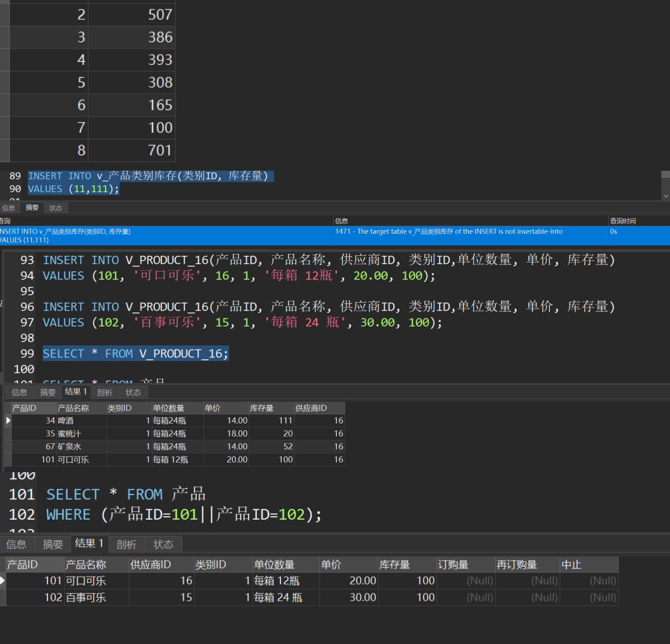Viewport: 670px width, 644px height.
Task: Open 信息 tab above the 订购量 result grid
Action: [16, 544]
